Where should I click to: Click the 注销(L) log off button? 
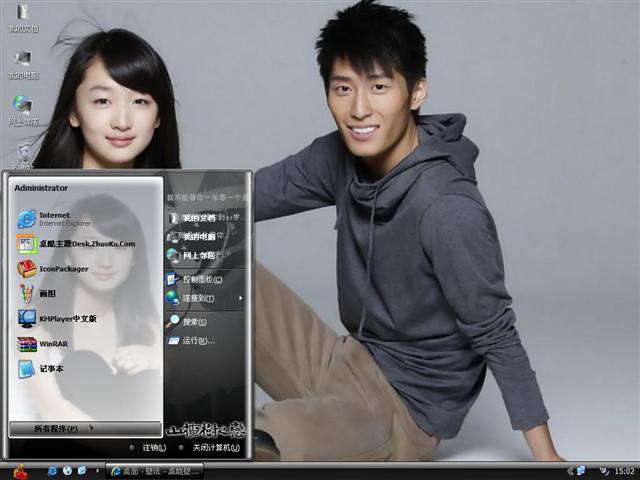(x=150, y=447)
